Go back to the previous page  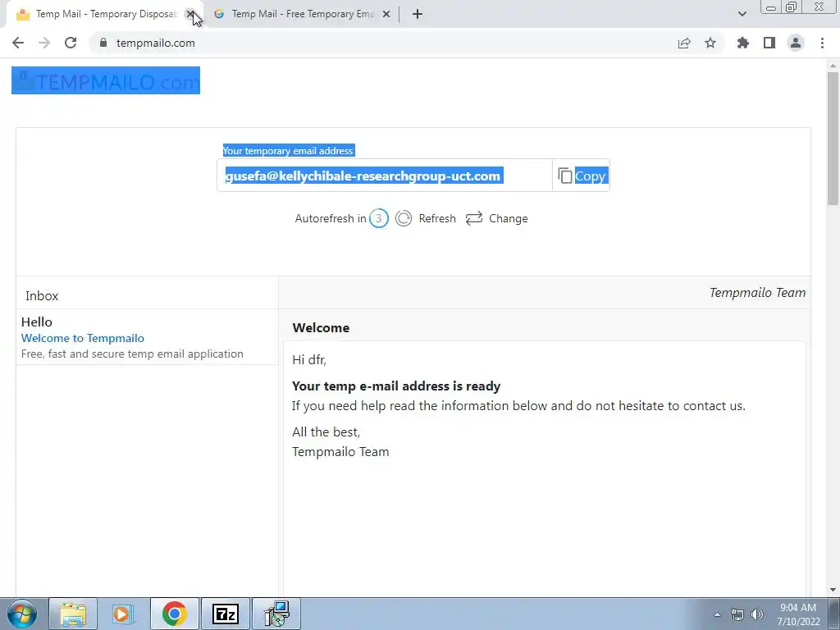point(18,43)
